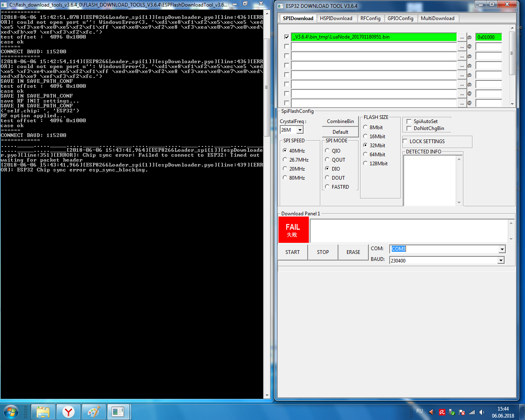Enable the LOCK SETTINGS checkbox
525x420 pixels.
(x=405, y=142)
